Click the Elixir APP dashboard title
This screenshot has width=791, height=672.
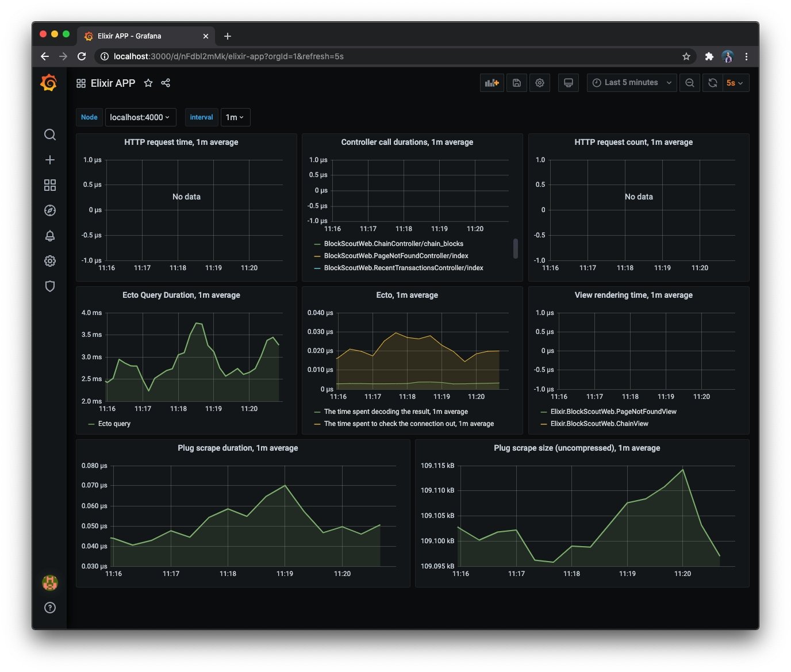tap(113, 83)
